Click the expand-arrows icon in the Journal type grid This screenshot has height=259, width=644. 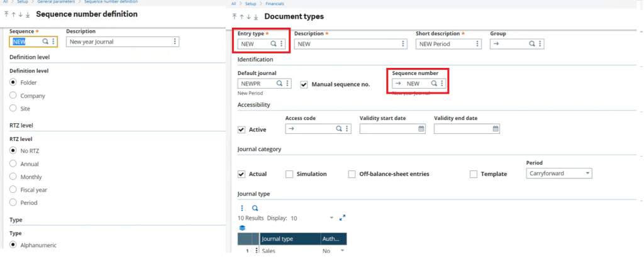(x=343, y=218)
